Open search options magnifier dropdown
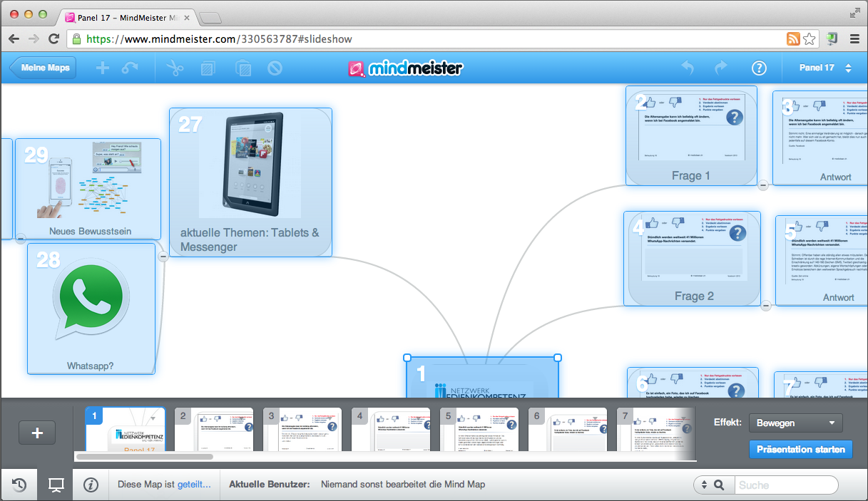The image size is (868, 501). (713, 485)
